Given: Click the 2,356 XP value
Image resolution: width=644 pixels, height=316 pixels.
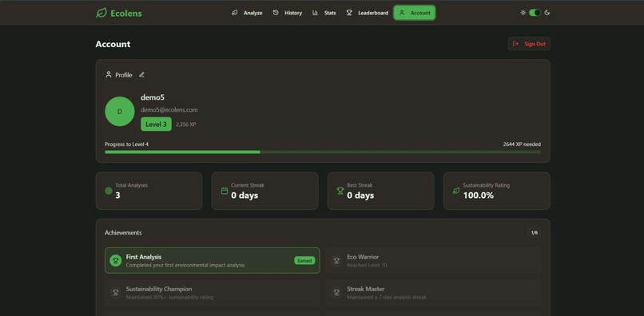Looking at the screenshot, I should [185, 124].
